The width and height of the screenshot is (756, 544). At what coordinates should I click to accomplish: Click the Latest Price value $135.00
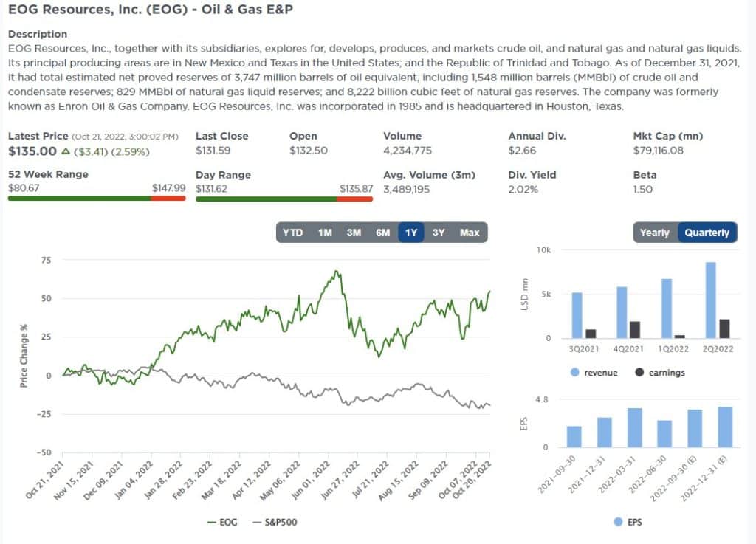tap(32, 151)
